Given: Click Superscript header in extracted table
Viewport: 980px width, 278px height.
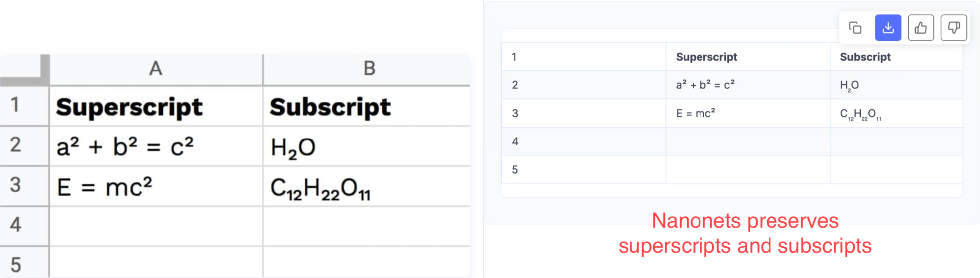Looking at the screenshot, I should pyautogui.click(x=706, y=57).
